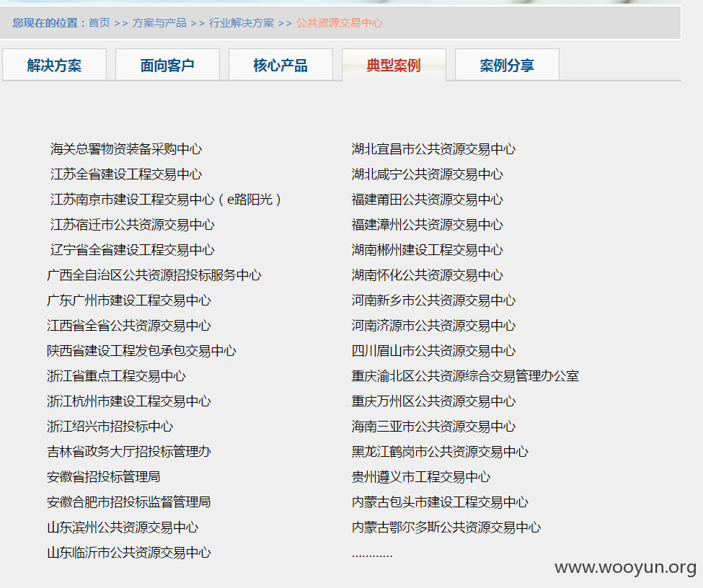Viewport: 703px width, 588px height.
Task: Select 湖北咸宁公共资源交易中心
Action: point(428,174)
